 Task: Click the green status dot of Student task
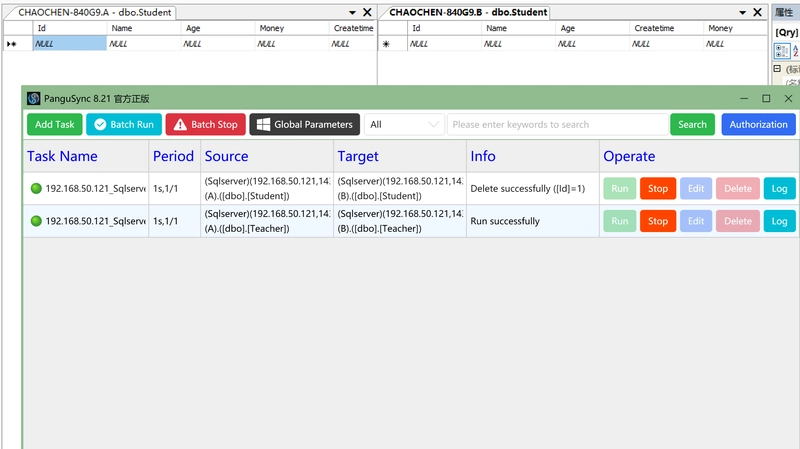36,188
